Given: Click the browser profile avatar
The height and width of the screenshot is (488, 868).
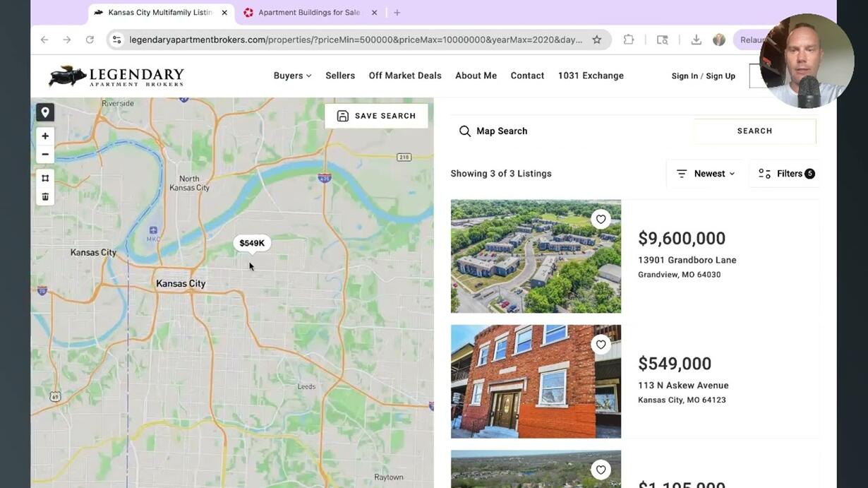Looking at the screenshot, I should [719, 40].
